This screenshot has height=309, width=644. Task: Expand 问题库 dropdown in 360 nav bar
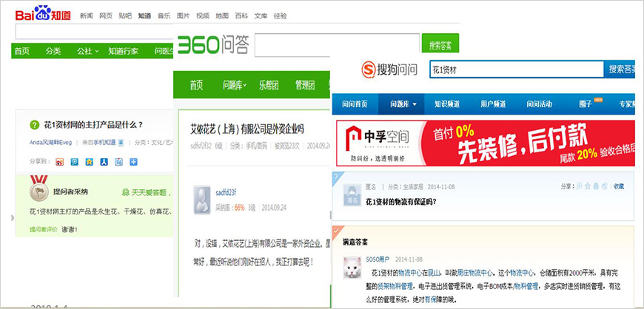(x=235, y=85)
